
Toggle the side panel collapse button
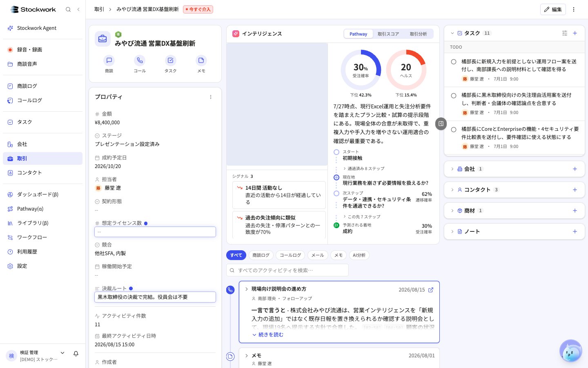click(x=441, y=123)
